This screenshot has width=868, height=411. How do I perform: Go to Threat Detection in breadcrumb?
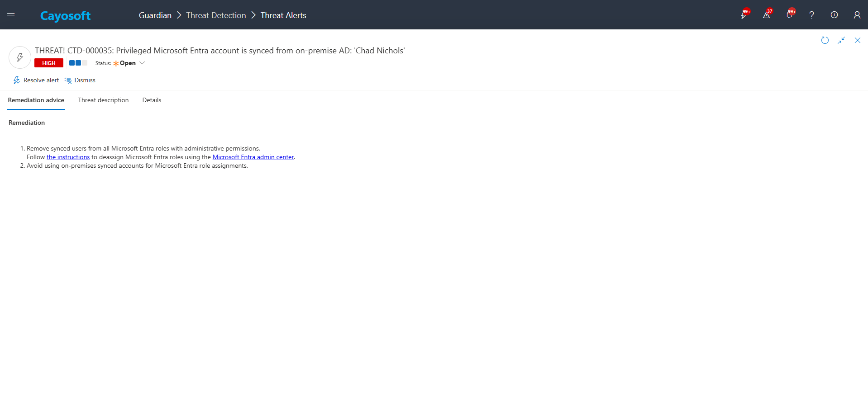click(216, 15)
